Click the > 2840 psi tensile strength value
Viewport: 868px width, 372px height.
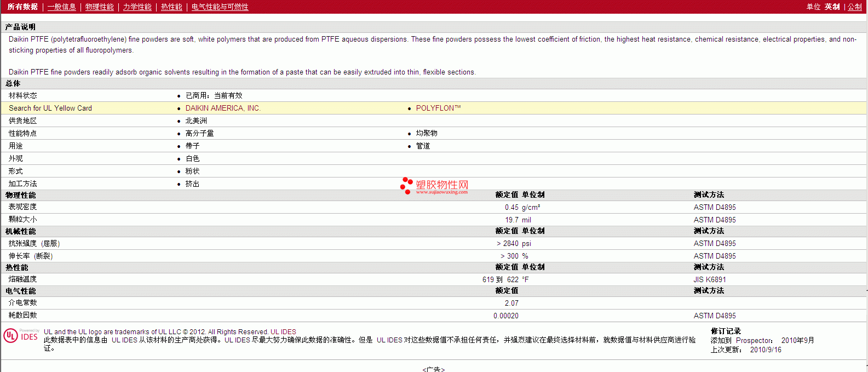click(x=514, y=243)
